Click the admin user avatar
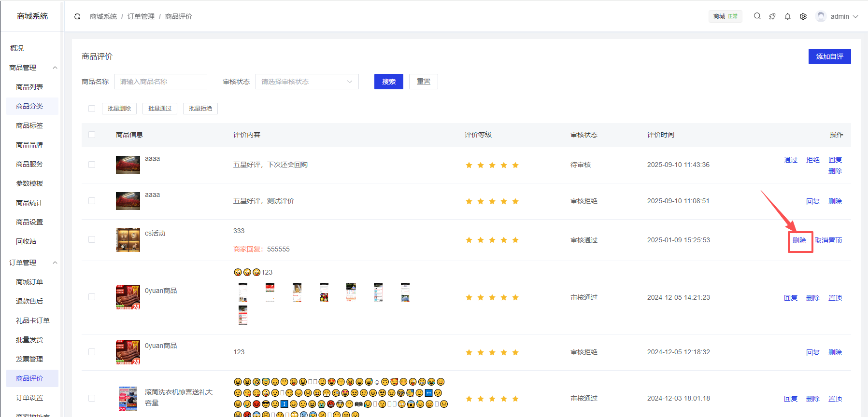The height and width of the screenshot is (417, 868). tap(821, 16)
